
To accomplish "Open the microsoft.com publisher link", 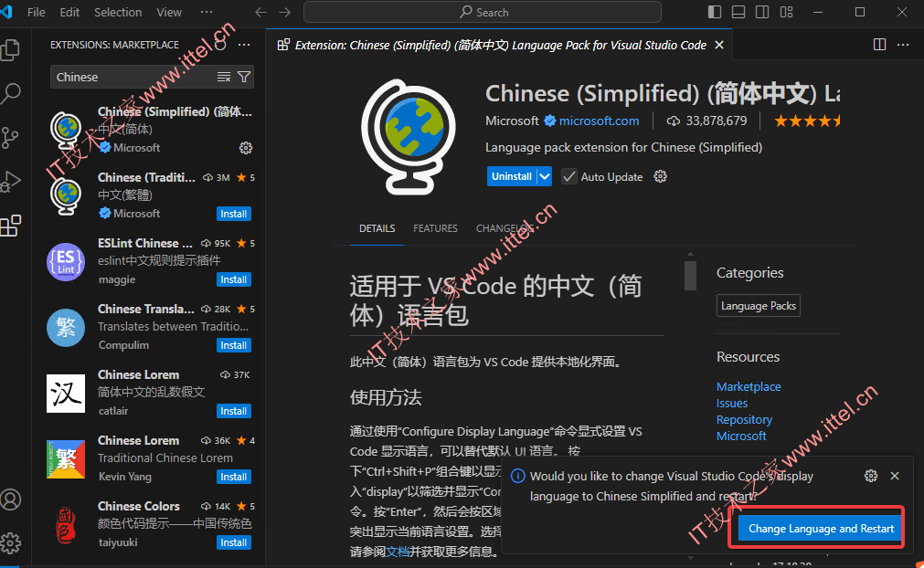I will point(599,121).
